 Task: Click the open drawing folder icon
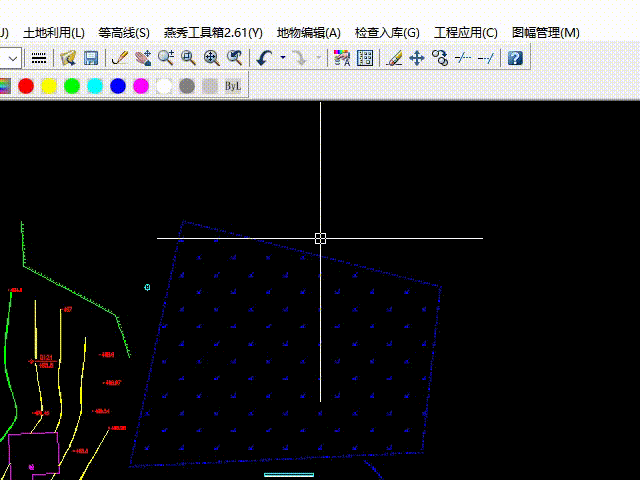click(x=68, y=58)
